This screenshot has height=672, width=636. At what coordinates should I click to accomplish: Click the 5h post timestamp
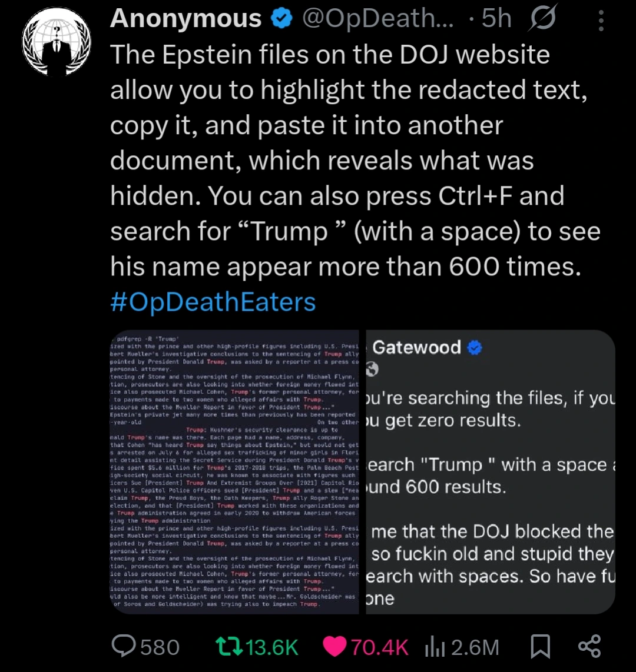(496, 19)
